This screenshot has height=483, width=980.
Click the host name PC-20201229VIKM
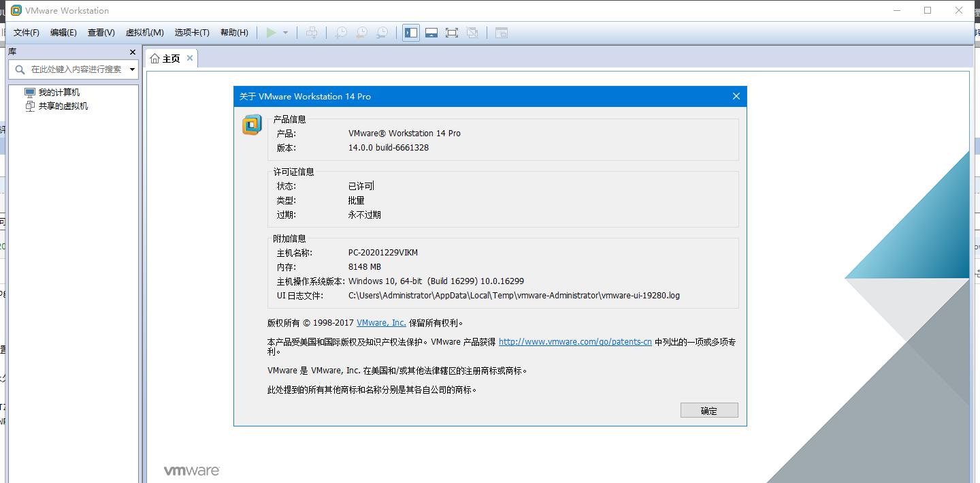(383, 253)
